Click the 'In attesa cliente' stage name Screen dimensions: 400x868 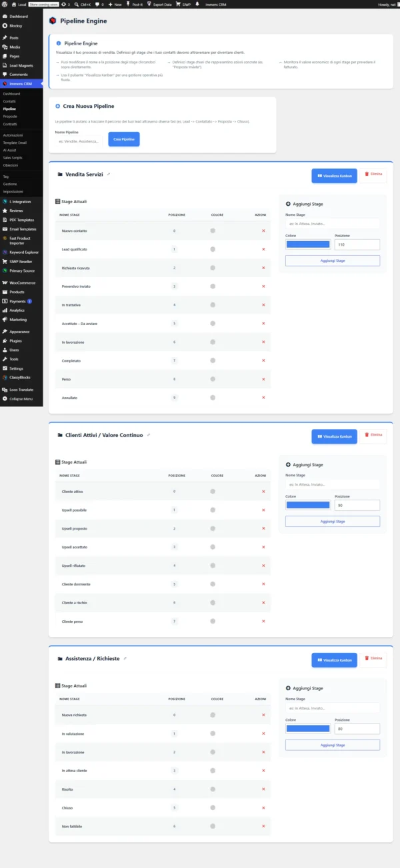[x=73, y=771]
